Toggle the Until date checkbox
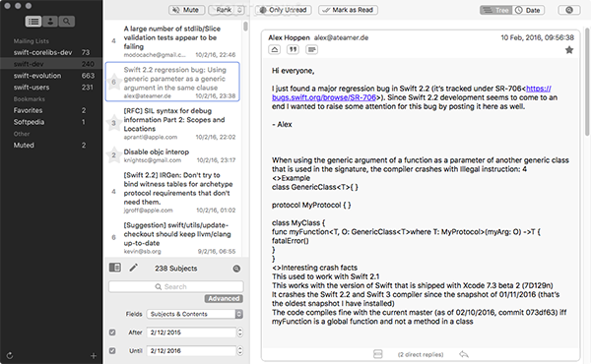591x364 pixels. coord(112,351)
